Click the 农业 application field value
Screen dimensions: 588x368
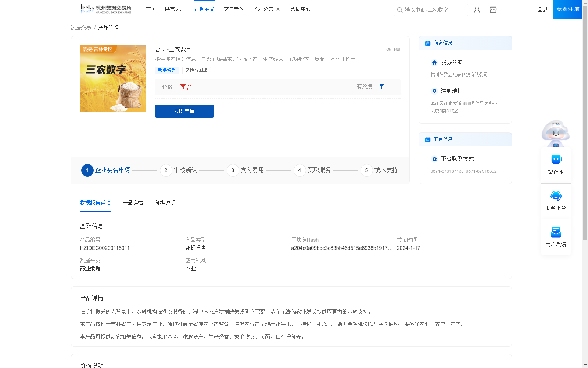pos(190,269)
